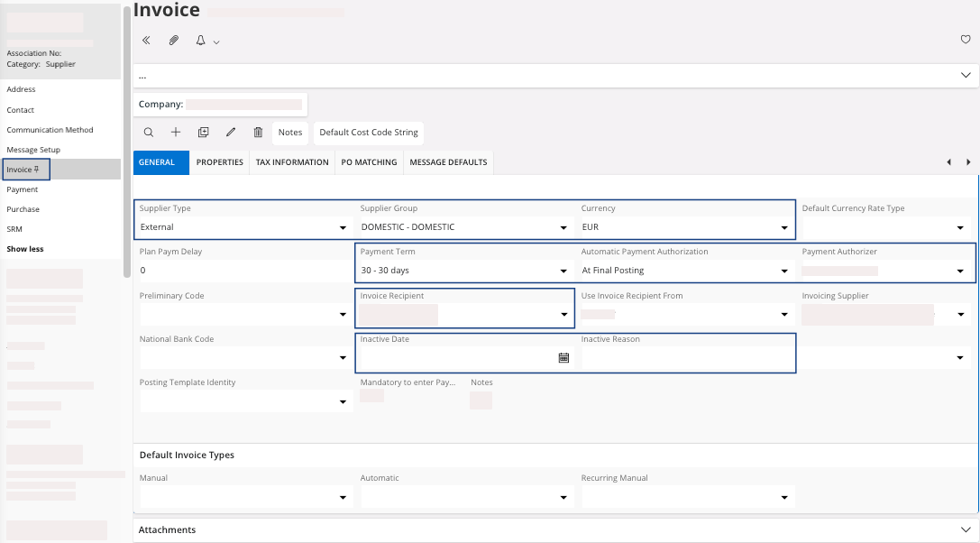The height and width of the screenshot is (543, 980).
Task: Switch to the PO Matching tab
Action: (369, 162)
